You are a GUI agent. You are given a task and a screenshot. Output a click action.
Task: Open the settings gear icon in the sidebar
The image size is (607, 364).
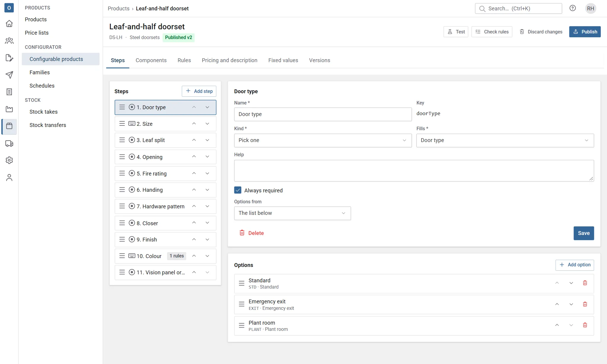[9, 160]
